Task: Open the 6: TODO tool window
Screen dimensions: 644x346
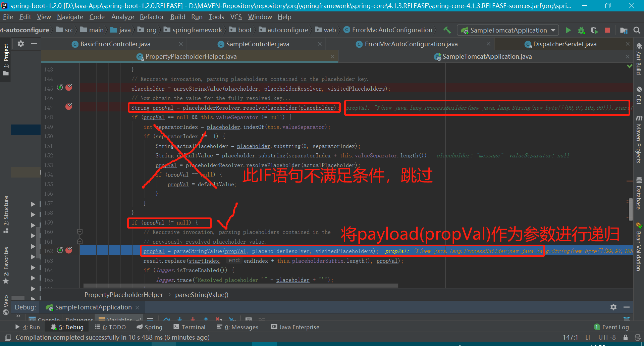Action: click(x=110, y=327)
